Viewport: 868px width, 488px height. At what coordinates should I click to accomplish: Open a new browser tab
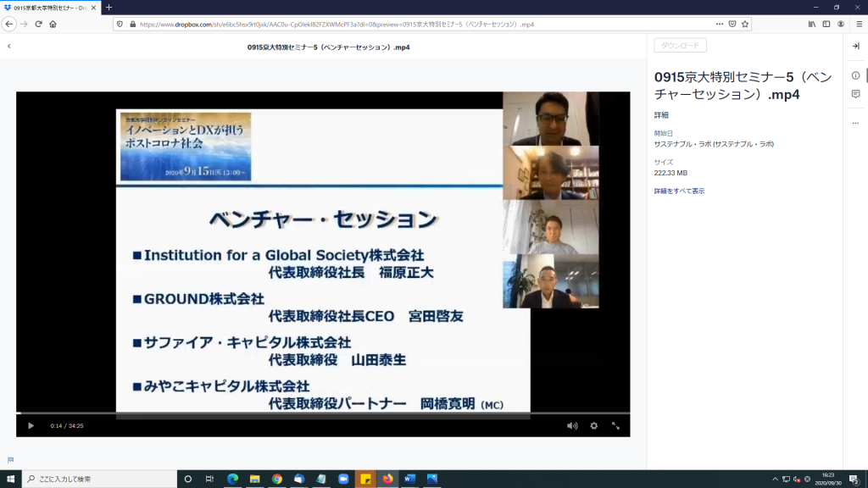point(109,7)
